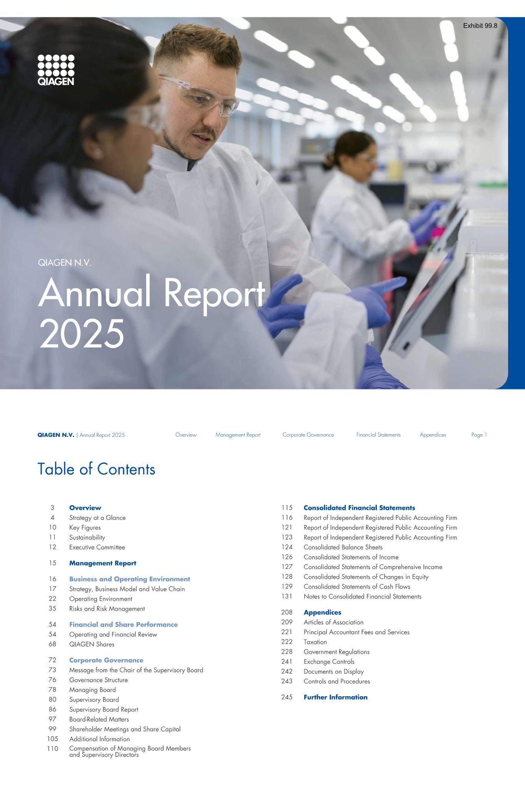
Task: Open the 'Managing Board' contents entry
Action: [x=92, y=690]
